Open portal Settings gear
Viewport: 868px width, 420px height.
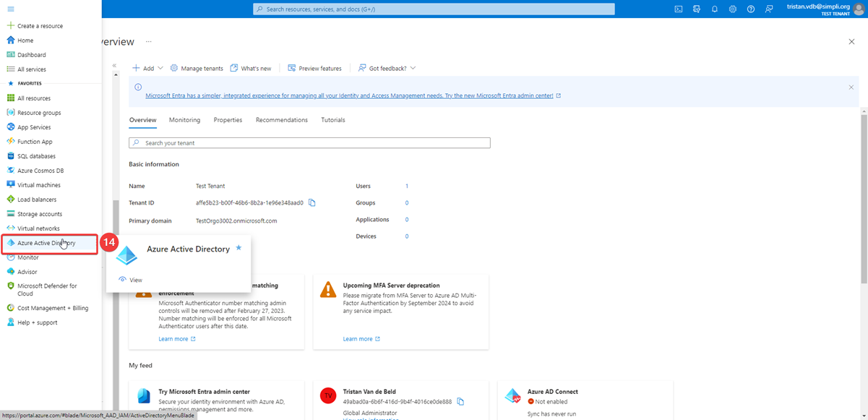coord(732,9)
